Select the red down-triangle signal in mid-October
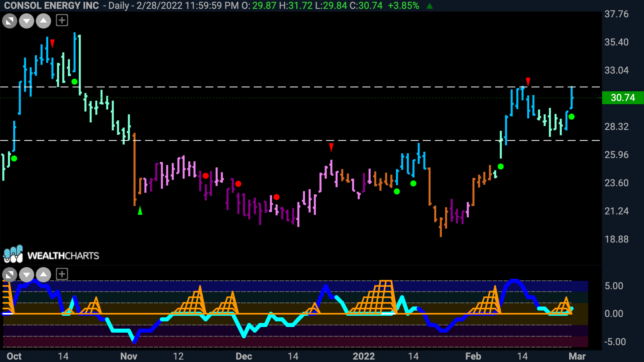Screen dimensions: 644x362 click(52, 43)
